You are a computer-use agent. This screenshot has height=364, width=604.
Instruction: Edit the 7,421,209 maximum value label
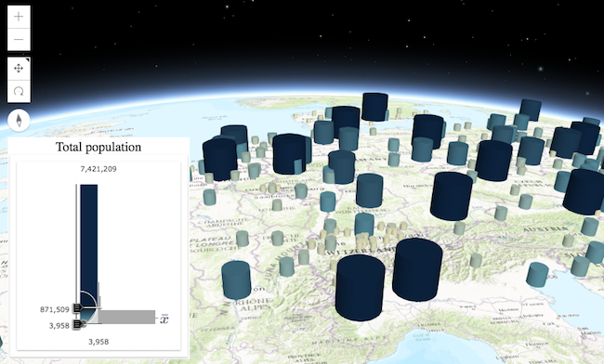(x=98, y=169)
